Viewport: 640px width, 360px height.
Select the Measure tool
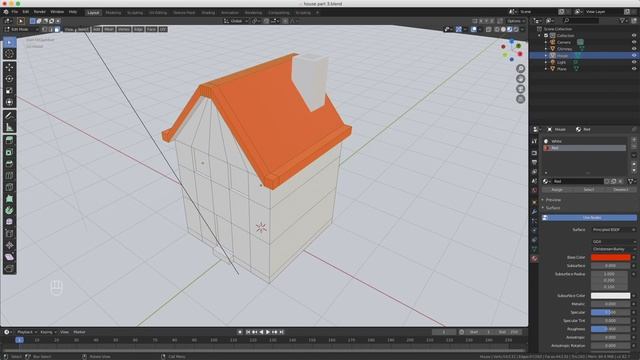9,127
